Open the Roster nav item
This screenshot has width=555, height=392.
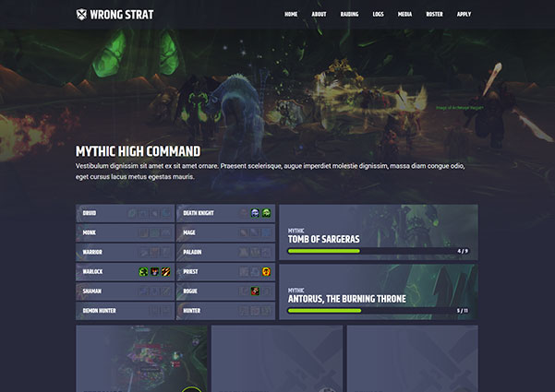434,14
